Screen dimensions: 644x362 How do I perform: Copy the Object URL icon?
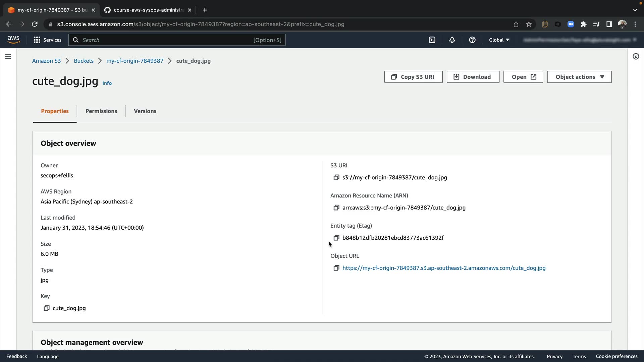[x=336, y=268]
